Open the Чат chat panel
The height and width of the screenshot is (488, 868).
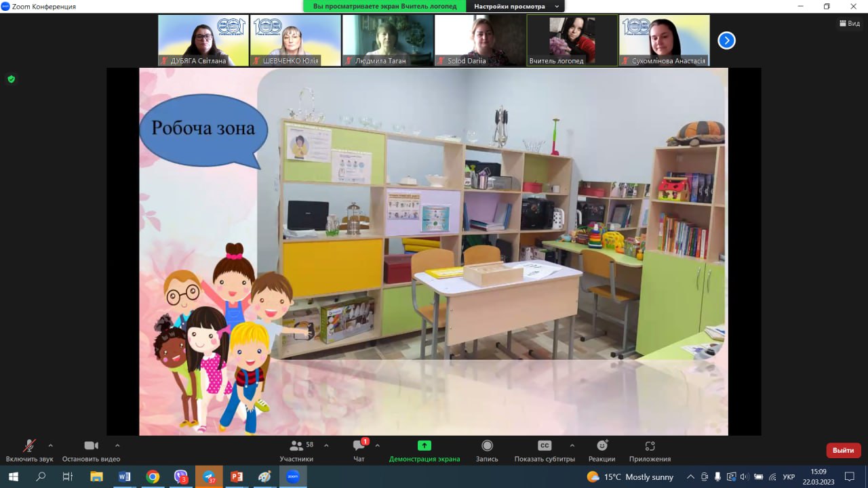359,450
